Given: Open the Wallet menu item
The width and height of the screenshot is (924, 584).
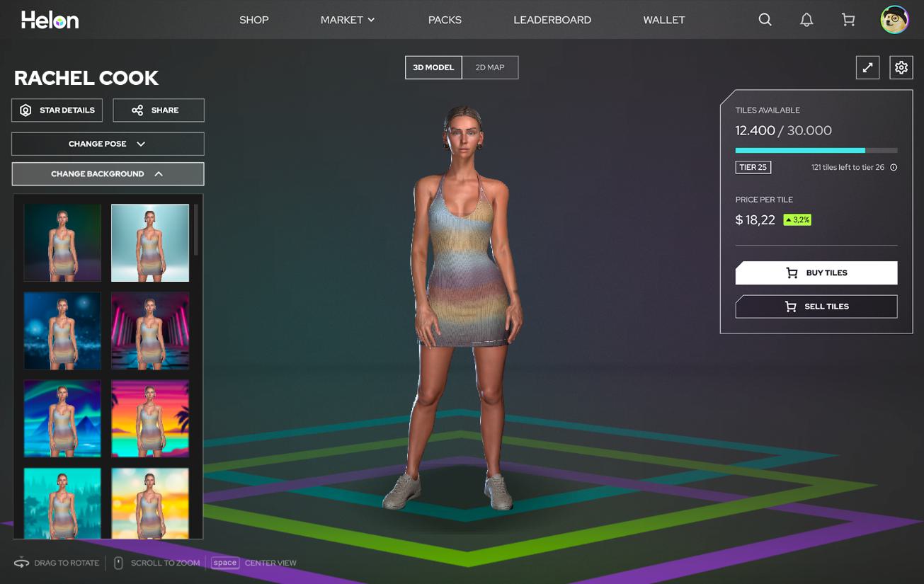Looking at the screenshot, I should [x=663, y=20].
